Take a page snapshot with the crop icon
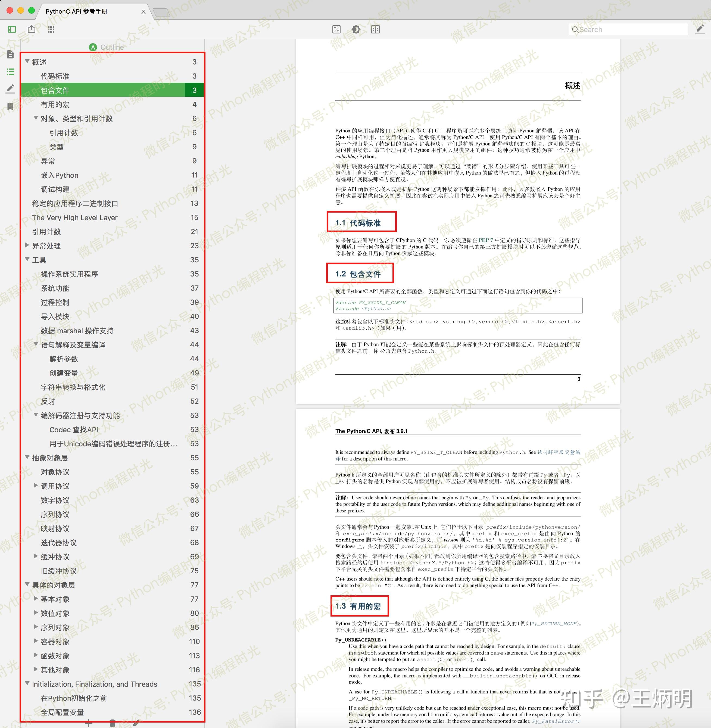This screenshot has width=711, height=728. [336, 29]
